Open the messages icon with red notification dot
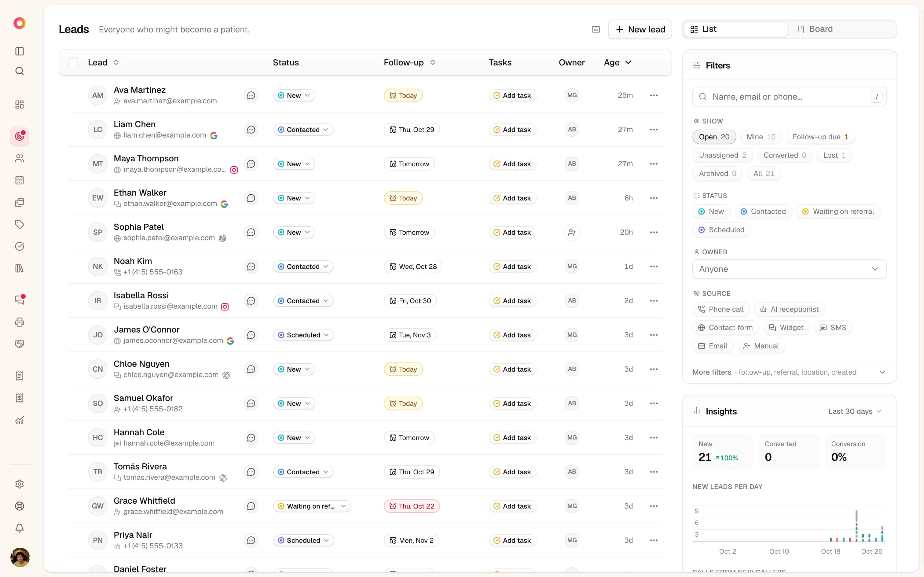Viewport: 924px width, 577px height. click(x=20, y=300)
